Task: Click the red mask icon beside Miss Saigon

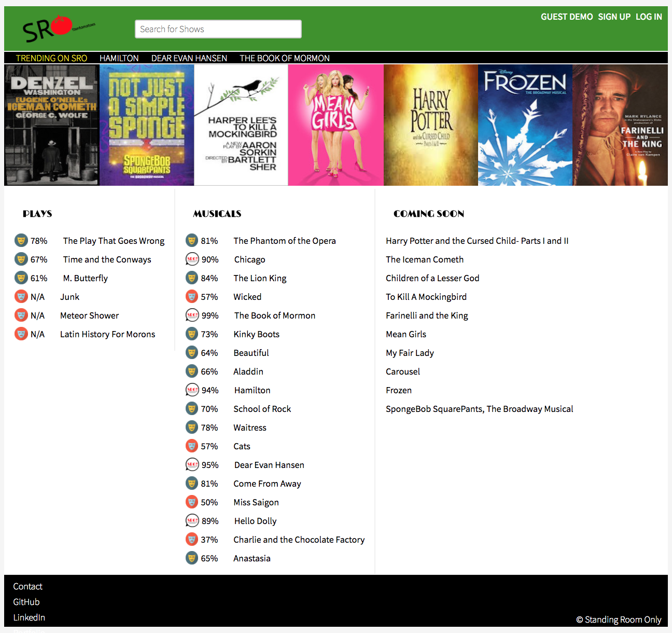Action: pos(192,502)
